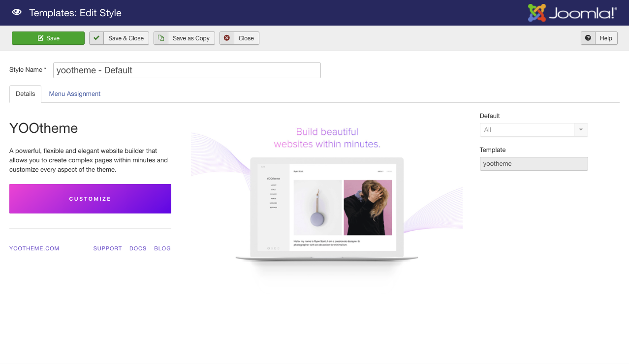Open the YOOTHEME.COM link

coord(34,249)
